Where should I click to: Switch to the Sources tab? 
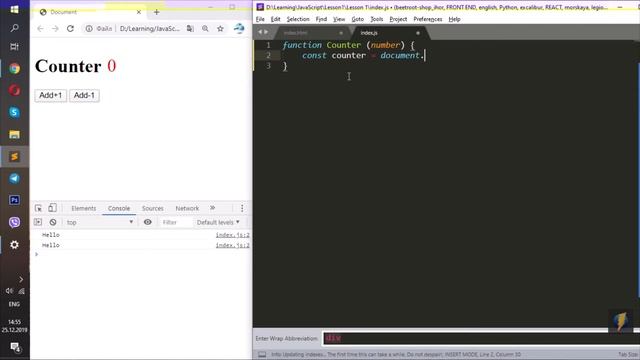[153, 208]
